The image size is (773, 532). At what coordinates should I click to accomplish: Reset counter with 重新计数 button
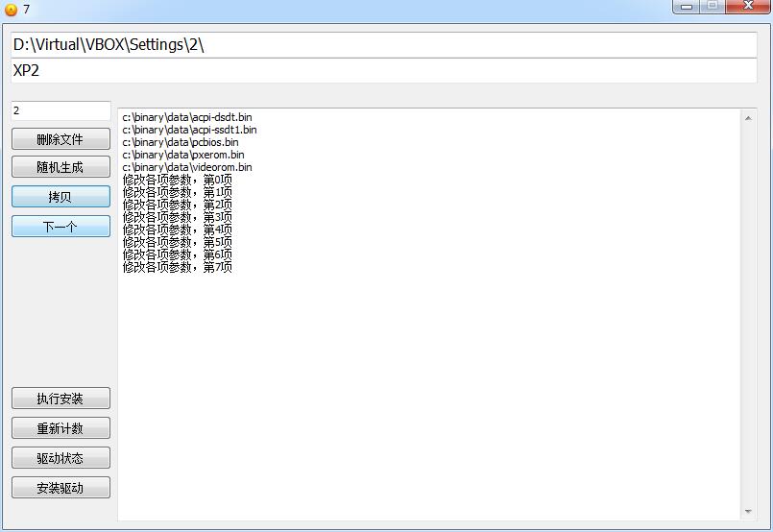(60, 428)
